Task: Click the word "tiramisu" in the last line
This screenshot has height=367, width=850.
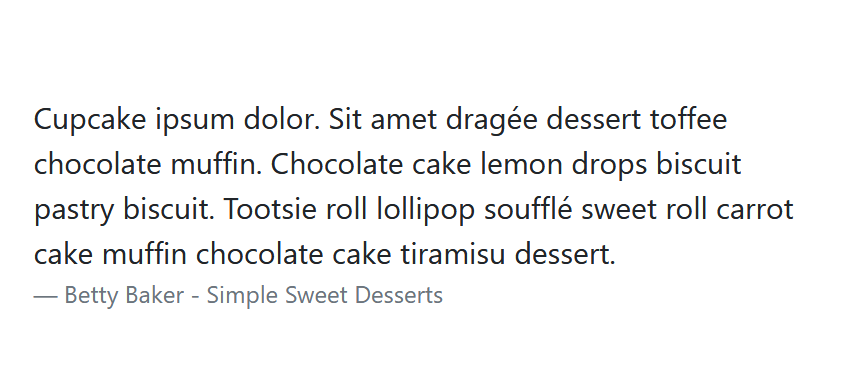Action: [453, 254]
